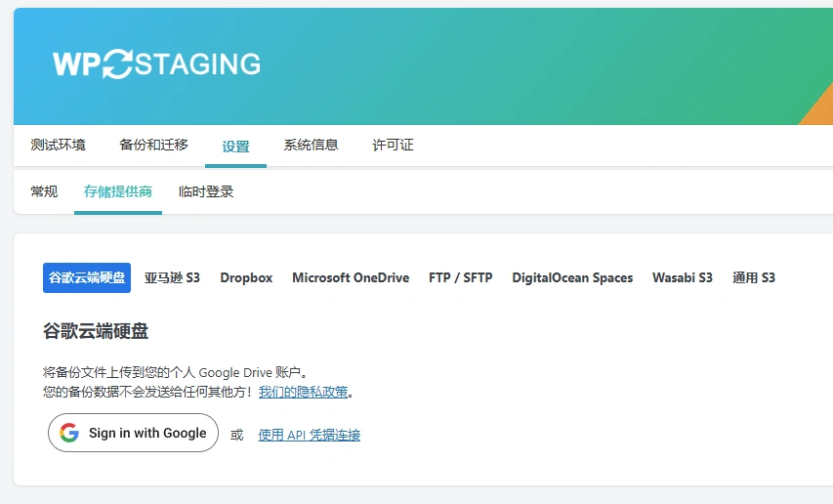Choose the Dropbox provider
The image size is (833, 504).
pos(246,277)
